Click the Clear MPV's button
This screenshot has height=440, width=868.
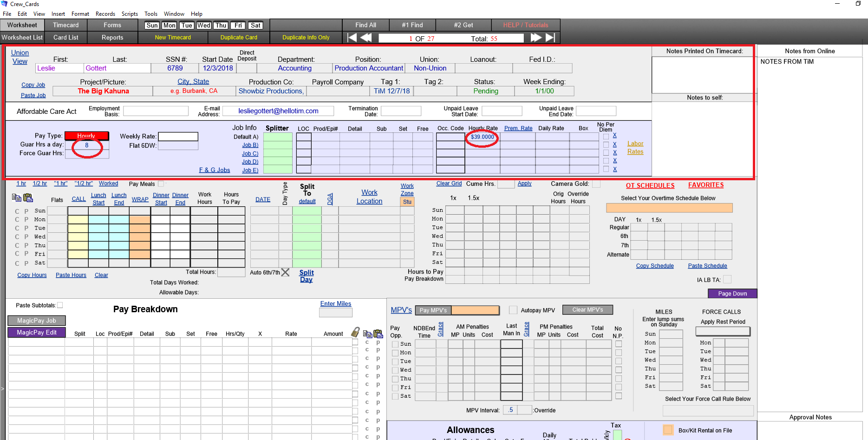point(587,310)
